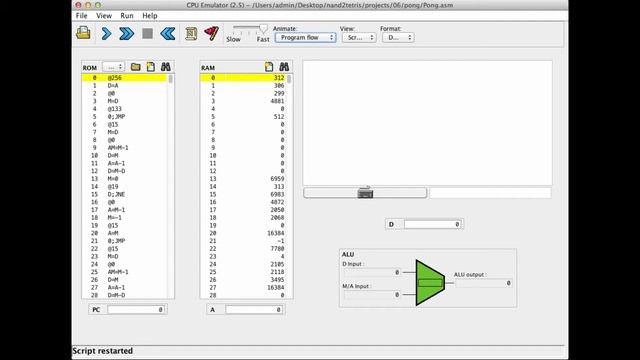Open the ROM format dropdown
Viewport: 640px width, 360px height.
[x=113, y=67]
